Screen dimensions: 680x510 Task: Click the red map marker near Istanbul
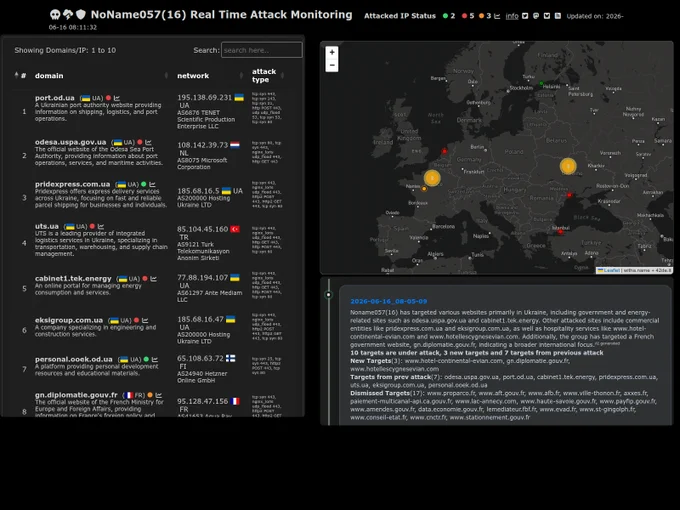560,232
